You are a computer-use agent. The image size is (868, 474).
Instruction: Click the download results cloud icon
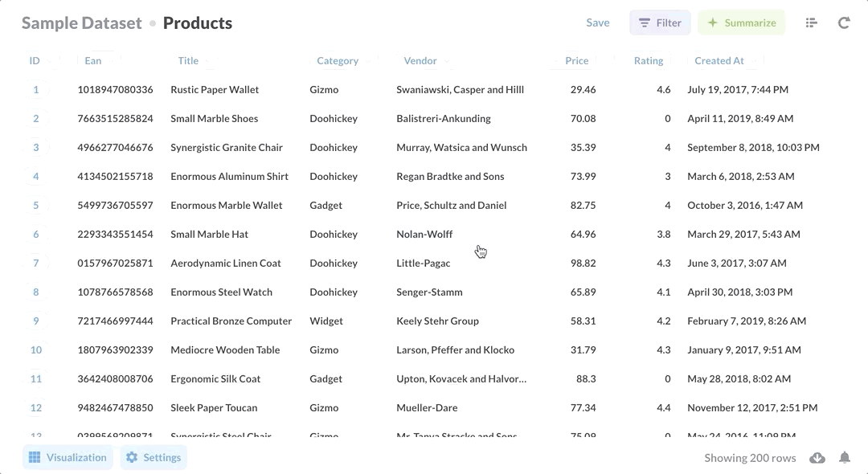click(817, 458)
